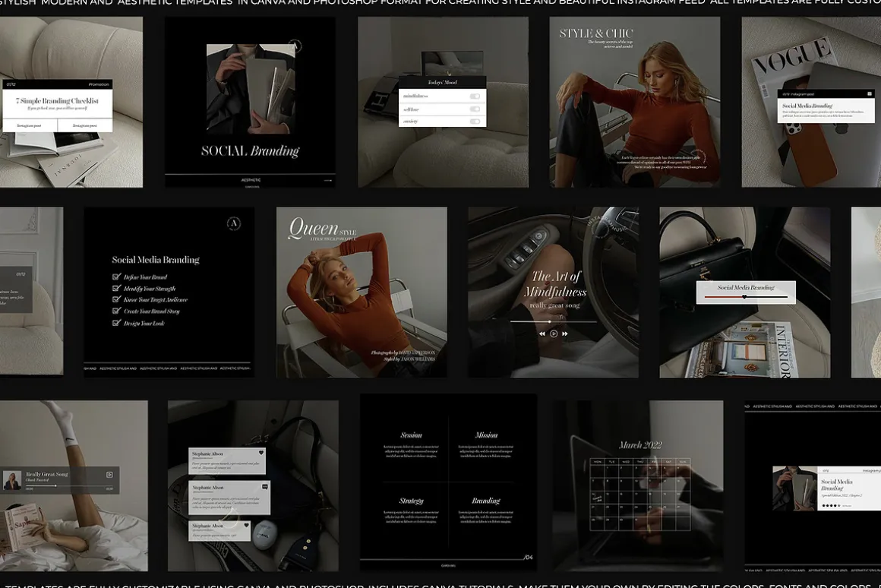Click the heart marker on the handbag Social Media Branding bar
The width and height of the screenshot is (881, 588).
tap(744, 297)
